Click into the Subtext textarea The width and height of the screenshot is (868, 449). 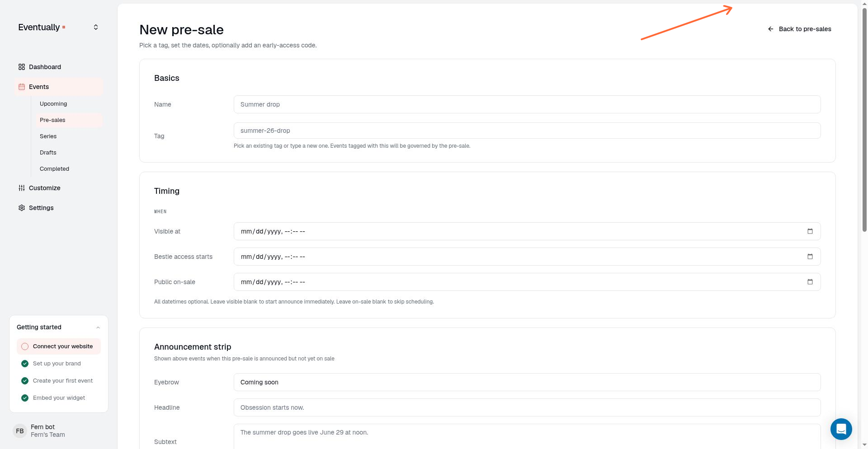click(x=527, y=436)
